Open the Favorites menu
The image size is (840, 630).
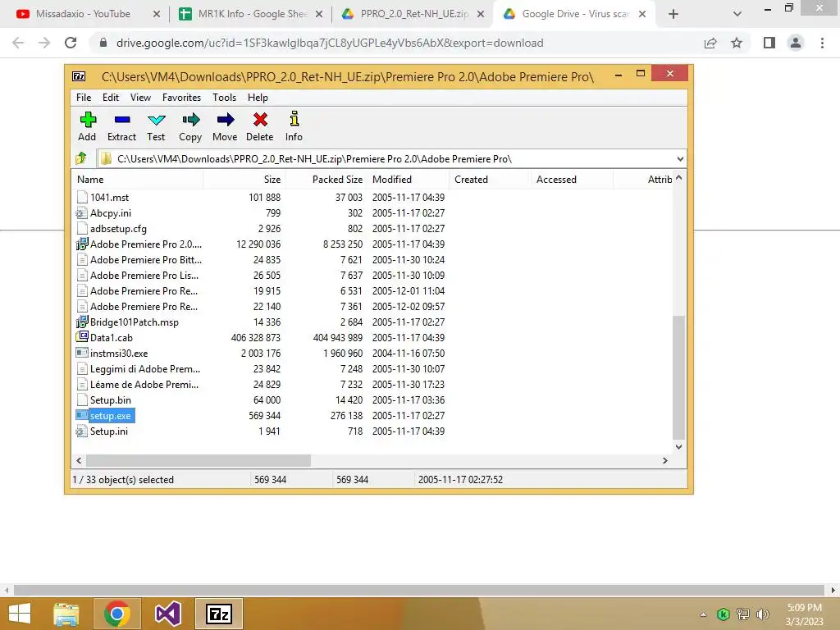pos(181,98)
